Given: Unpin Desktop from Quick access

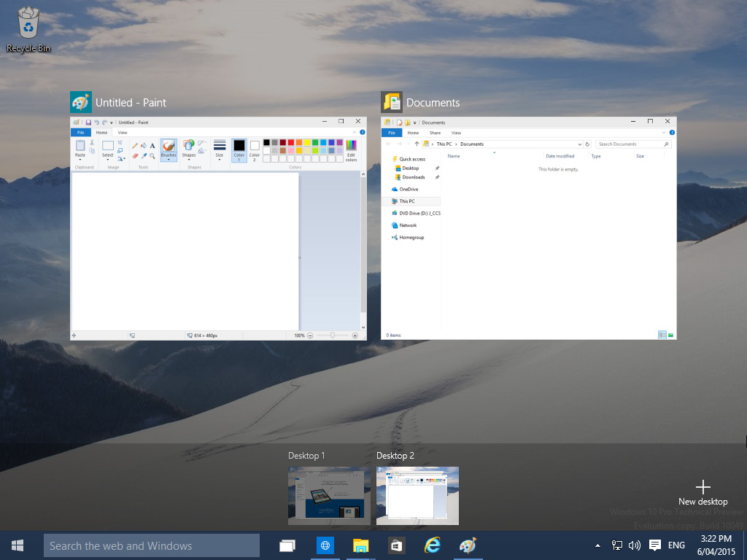Looking at the screenshot, I should click(437, 168).
